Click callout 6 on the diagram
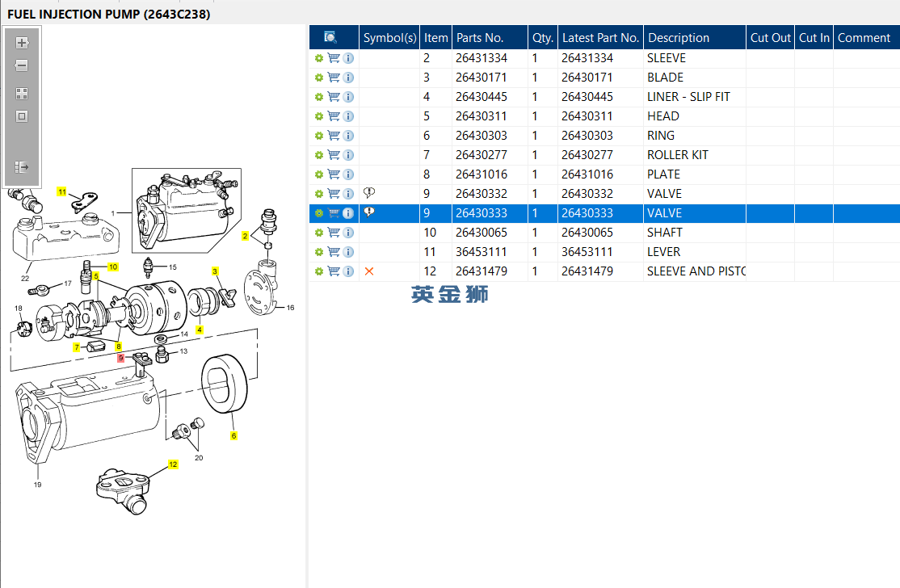900x588 pixels. pos(234,436)
